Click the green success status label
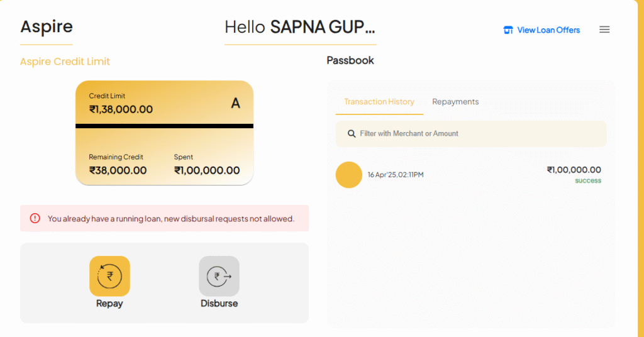The image size is (644, 337). click(x=588, y=181)
